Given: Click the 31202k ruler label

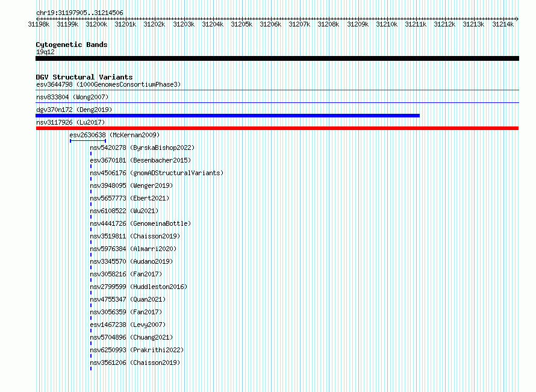Looking at the screenshot, I should [154, 24].
